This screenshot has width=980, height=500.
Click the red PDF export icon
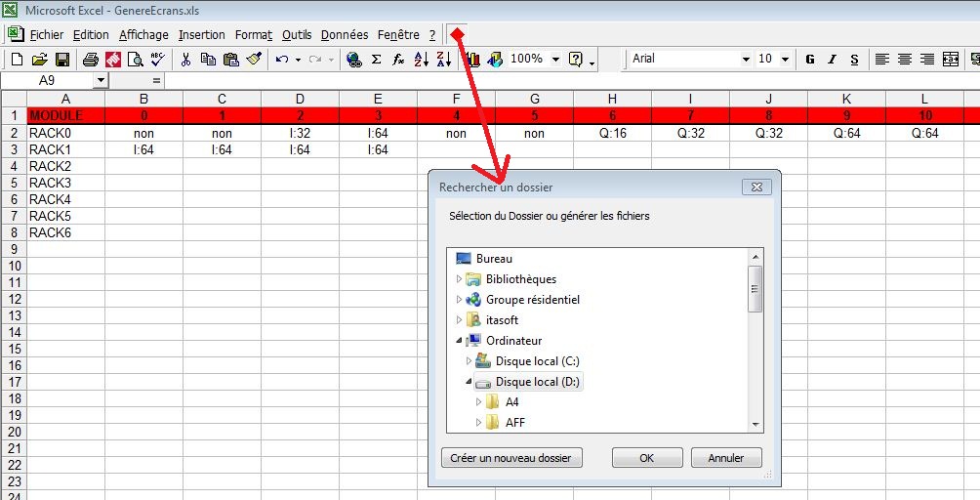click(113, 60)
